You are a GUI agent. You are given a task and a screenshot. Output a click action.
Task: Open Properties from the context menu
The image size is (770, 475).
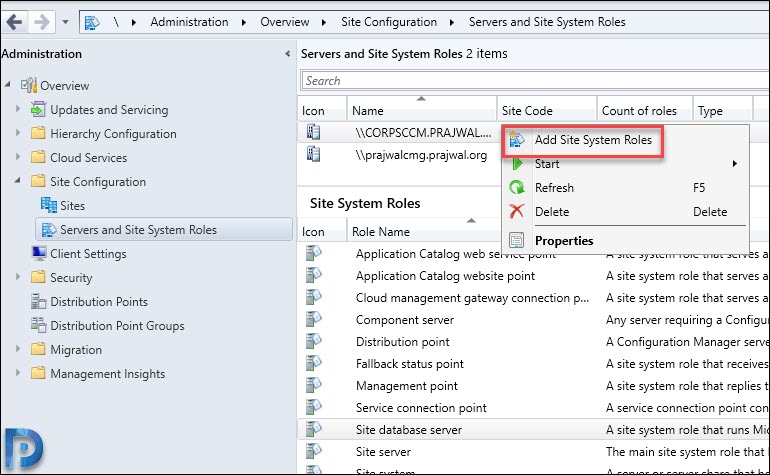click(625, 241)
